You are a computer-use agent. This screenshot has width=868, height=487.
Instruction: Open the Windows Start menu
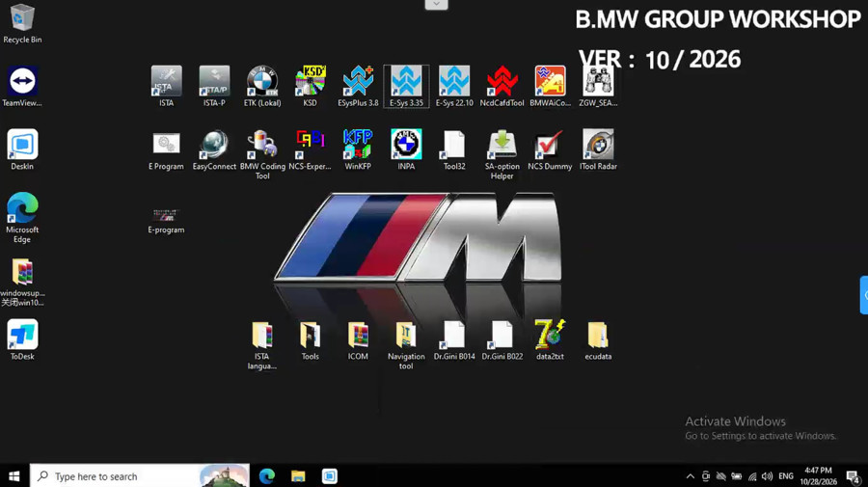pos(14,476)
